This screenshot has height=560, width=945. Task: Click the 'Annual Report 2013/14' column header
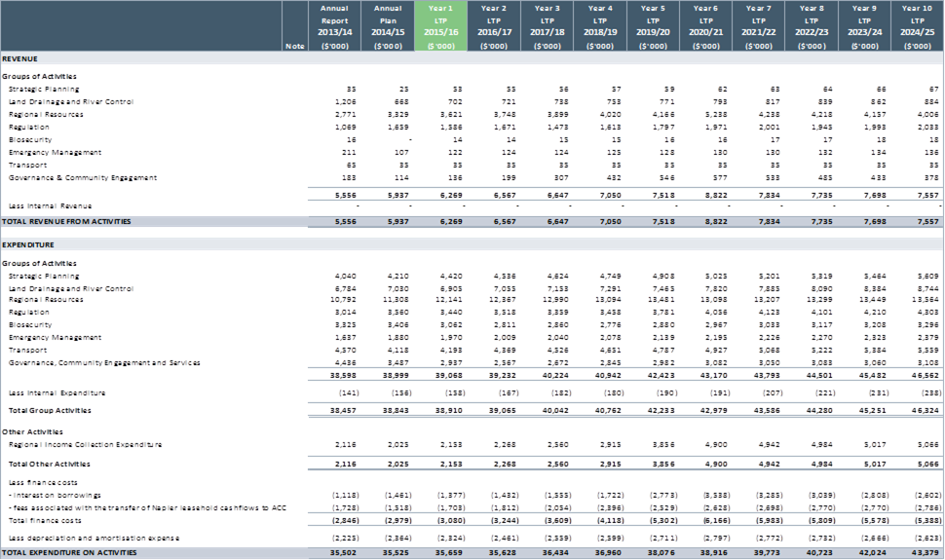point(334,26)
